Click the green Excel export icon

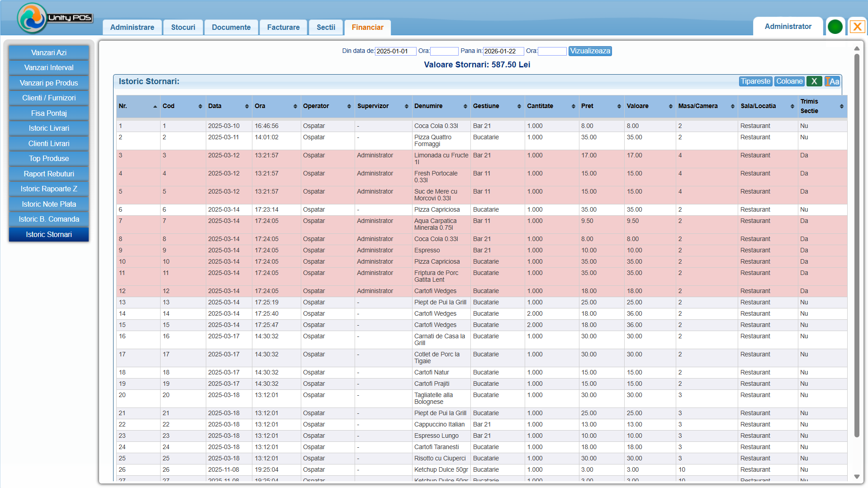click(814, 81)
